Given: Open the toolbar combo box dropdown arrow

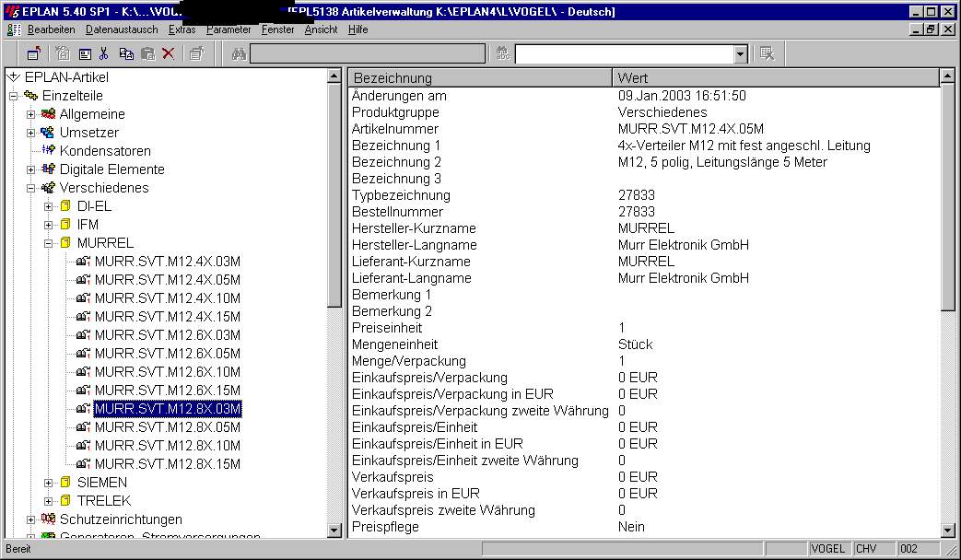Looking at the screenshot, I should pyautogui.click(x=741, y=54).
